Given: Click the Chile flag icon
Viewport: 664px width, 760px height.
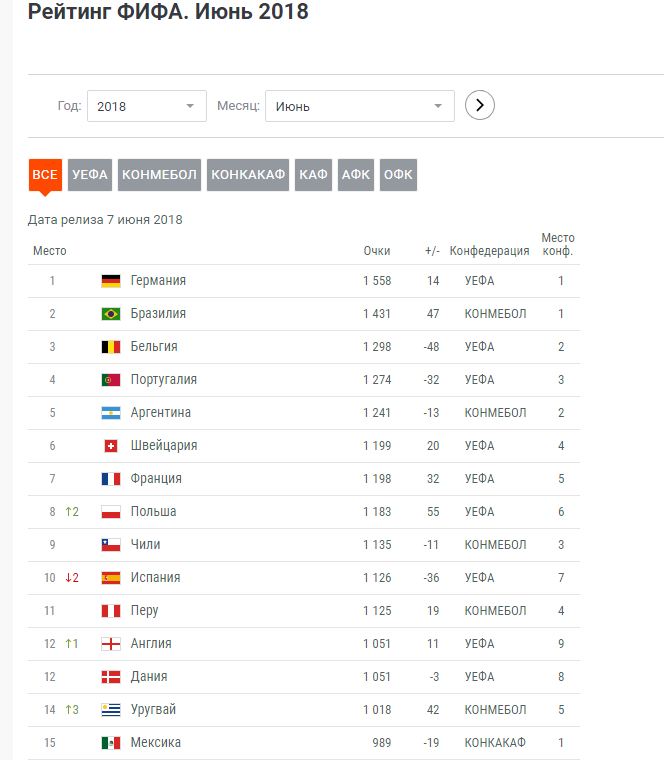Looking at the screenshot, I should [111, 545].
